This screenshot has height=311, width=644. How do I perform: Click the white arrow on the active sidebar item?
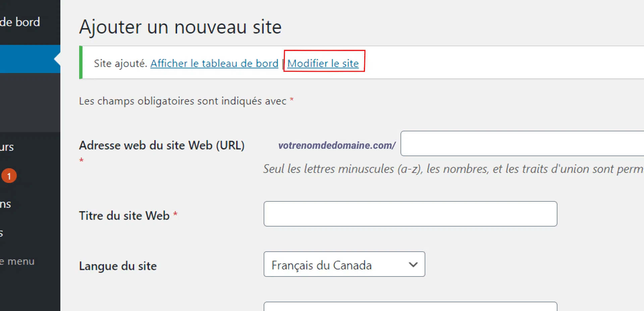pyautogui.click(x=57, y=59)
